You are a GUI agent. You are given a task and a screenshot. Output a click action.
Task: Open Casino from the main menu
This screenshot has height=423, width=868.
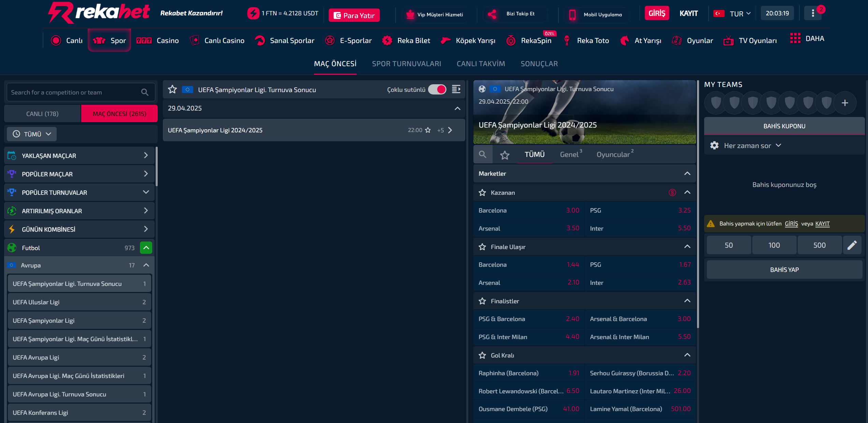(x=157, y=41)
